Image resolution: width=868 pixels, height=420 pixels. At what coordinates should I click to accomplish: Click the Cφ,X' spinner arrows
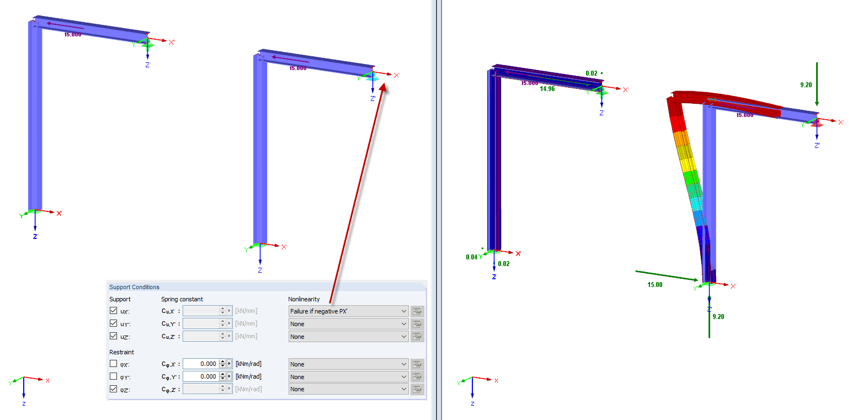click(222, 364)
